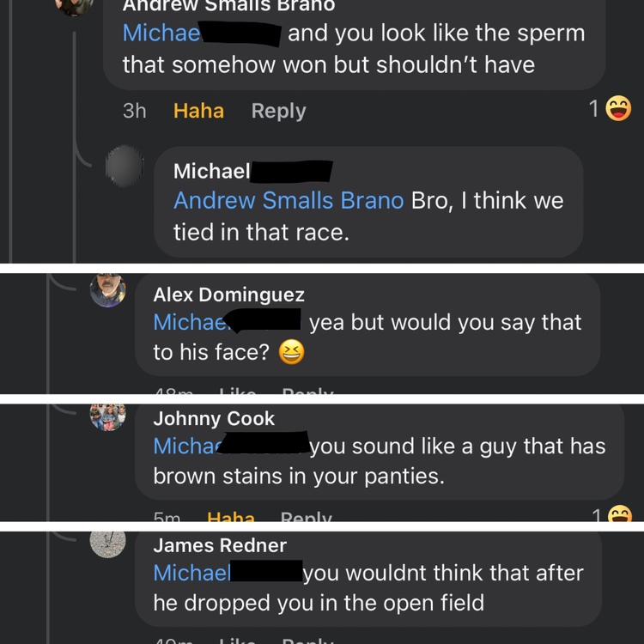Toggle the Haha reaction under Andrew's comment

pos(198,111)
